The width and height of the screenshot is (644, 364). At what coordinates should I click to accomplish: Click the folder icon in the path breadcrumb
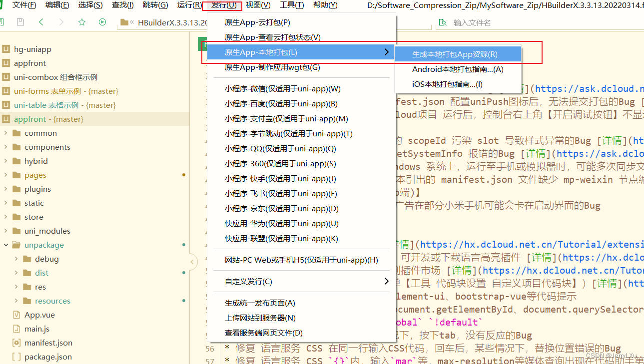coord(123,22)
